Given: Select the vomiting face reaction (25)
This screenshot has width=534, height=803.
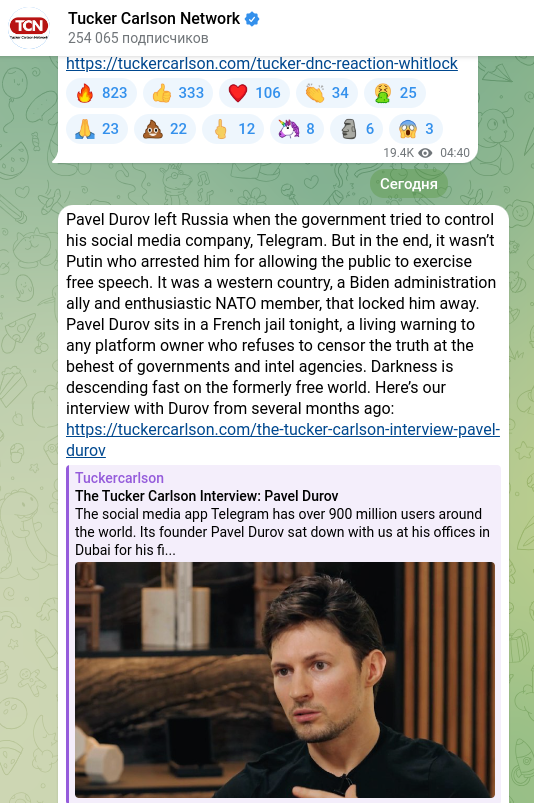Looking at the screenshot, I should pos(395,93).
